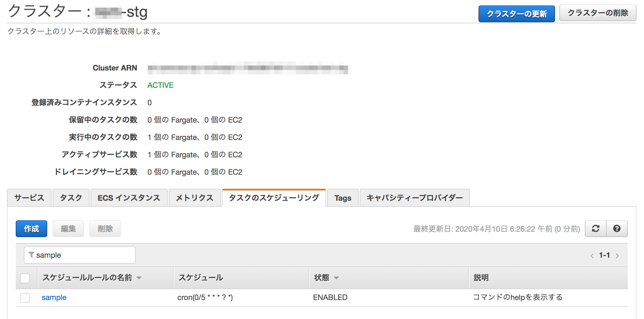Click the ENABLED status cell
This screenshot has width=644, height=319.
pyautogui.click(x=330, y=298)
